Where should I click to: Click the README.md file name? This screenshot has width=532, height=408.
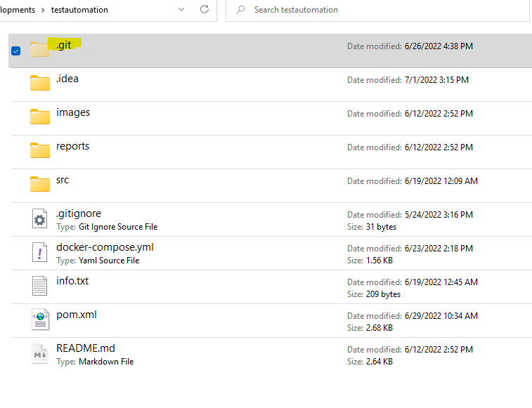pyautogui.click(x=85, y=348)
